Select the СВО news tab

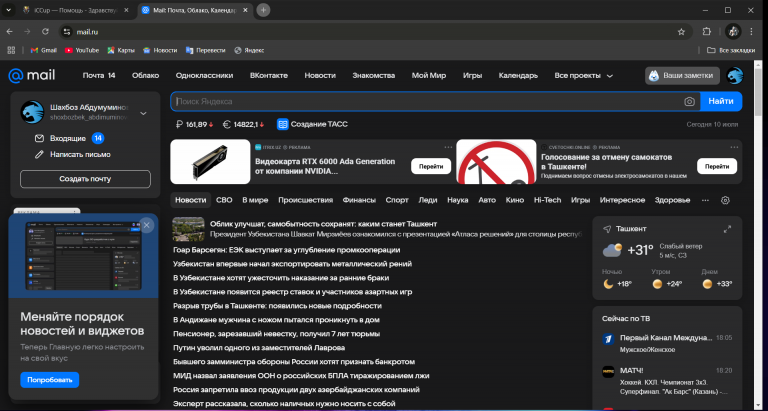[x=224, y=200]
